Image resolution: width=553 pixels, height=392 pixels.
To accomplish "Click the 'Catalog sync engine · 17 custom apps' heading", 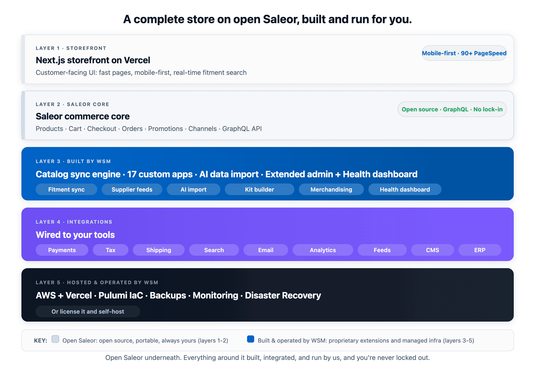I will (x=227, y=174).
